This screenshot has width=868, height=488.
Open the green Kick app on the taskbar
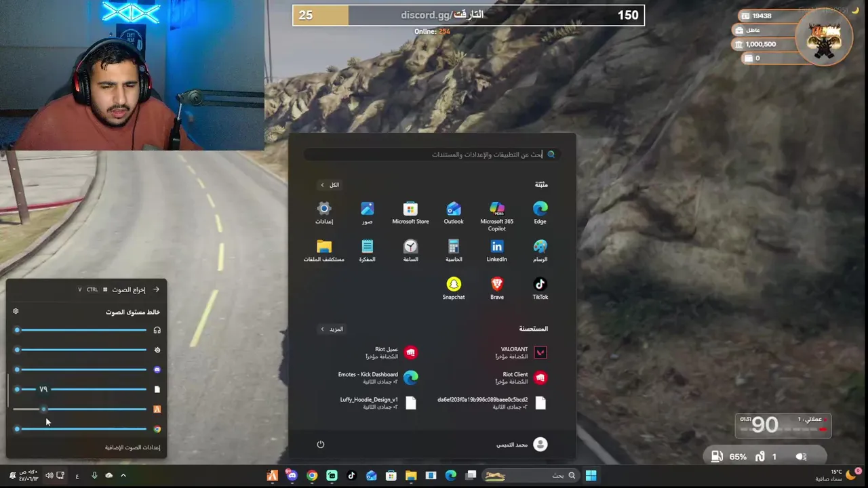(x=332, y=476)
